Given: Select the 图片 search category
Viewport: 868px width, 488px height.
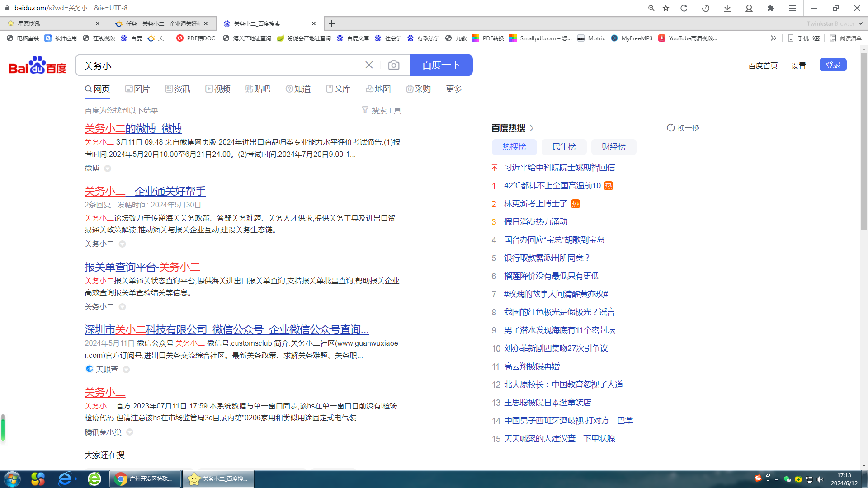Looking at the screenshot, I should click(x=137, y=89).
